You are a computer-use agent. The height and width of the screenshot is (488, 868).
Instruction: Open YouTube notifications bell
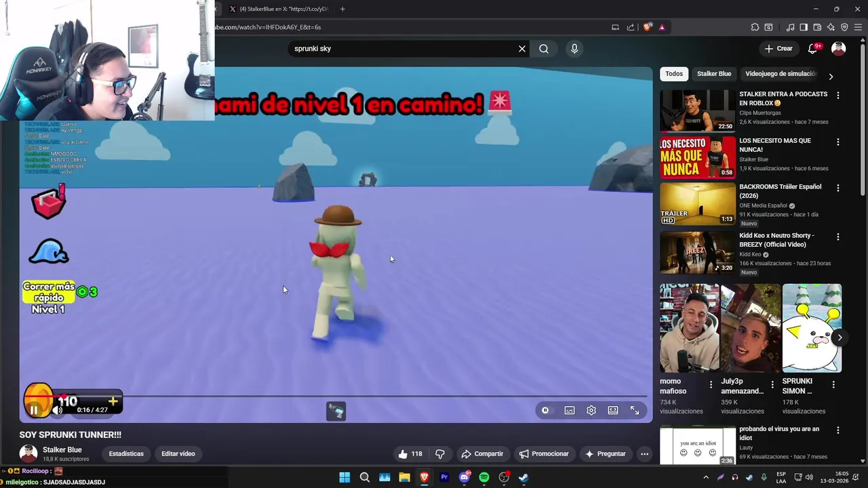pyautogui.click(x=812, y=49)
